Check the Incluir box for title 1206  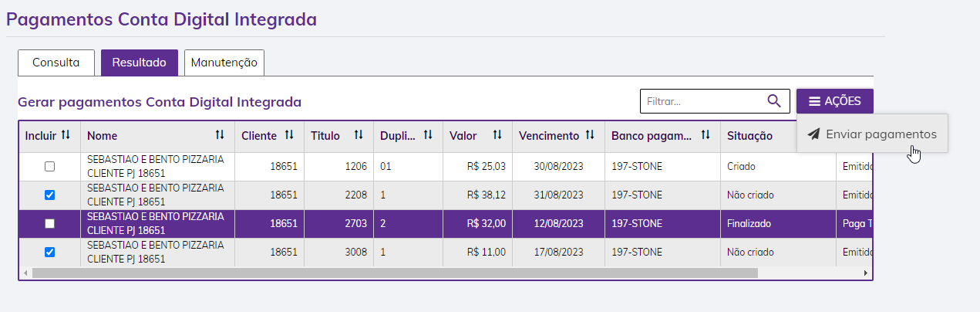(50, 166)
